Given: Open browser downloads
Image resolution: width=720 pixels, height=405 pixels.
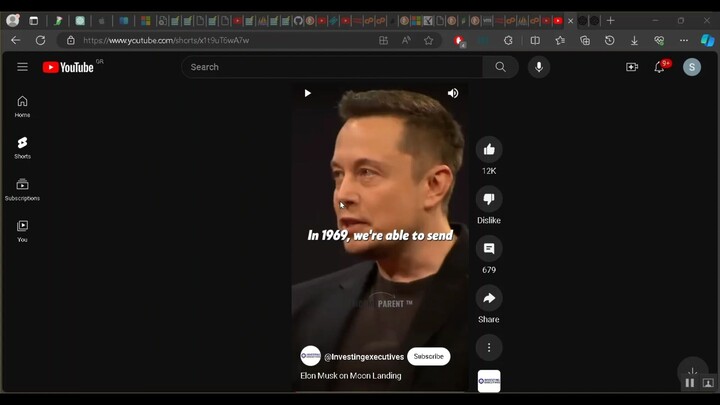Looking at the screenshot, I should coord(634,40).
